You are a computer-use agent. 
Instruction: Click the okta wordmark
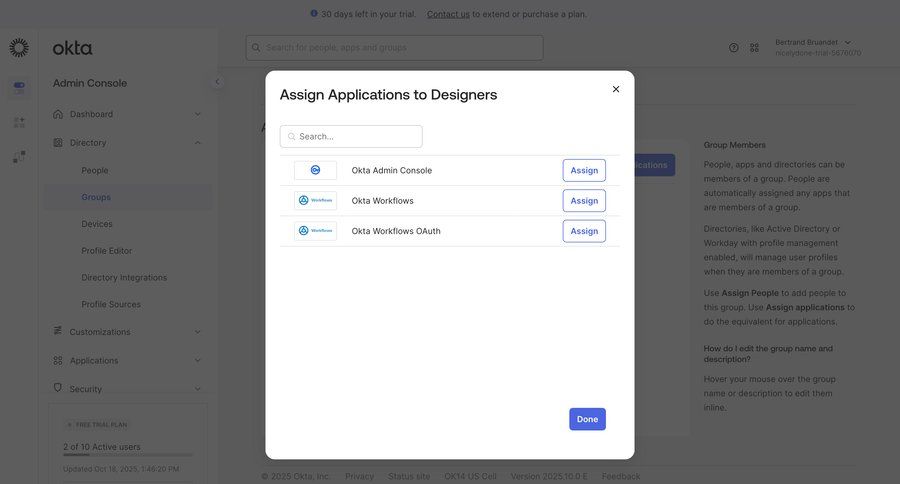pyautogui.click(x=72, y=48)
